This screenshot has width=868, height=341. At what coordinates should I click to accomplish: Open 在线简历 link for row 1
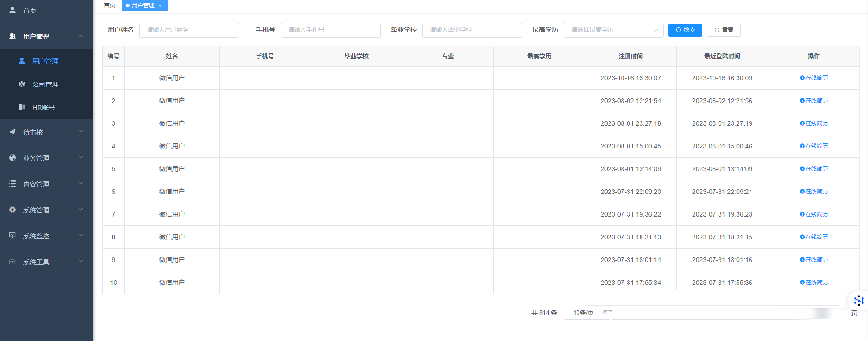tap(814, 78)
